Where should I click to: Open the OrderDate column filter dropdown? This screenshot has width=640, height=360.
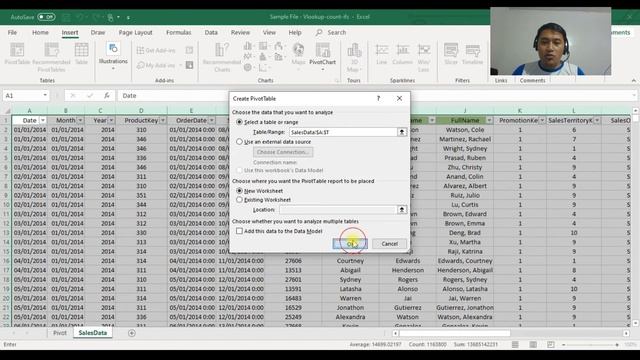(211, 120)
